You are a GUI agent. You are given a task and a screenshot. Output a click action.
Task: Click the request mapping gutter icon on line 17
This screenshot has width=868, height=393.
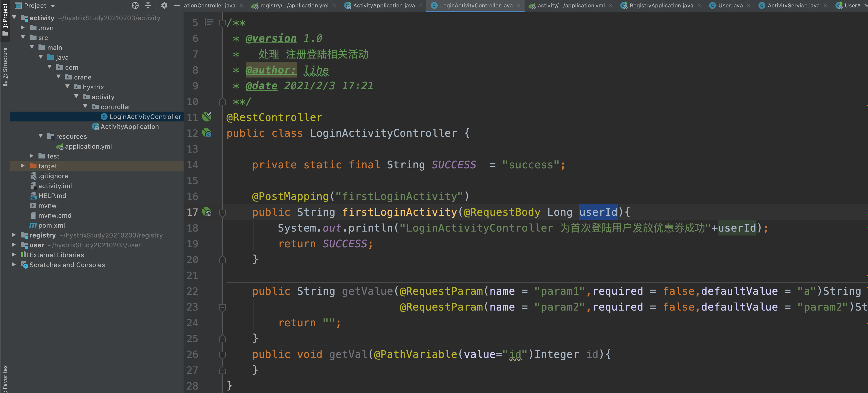tap(207, 212)
